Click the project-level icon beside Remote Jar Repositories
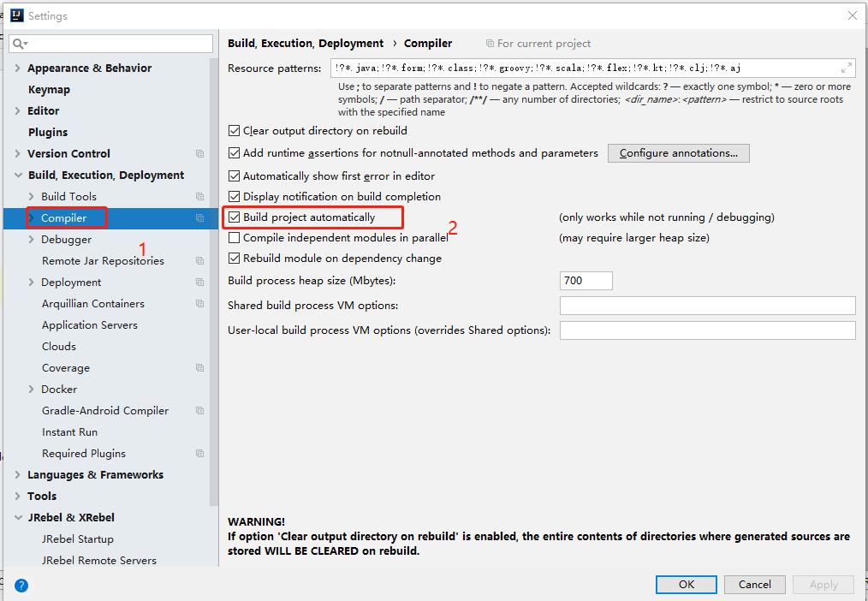 (x=199, y=260)
